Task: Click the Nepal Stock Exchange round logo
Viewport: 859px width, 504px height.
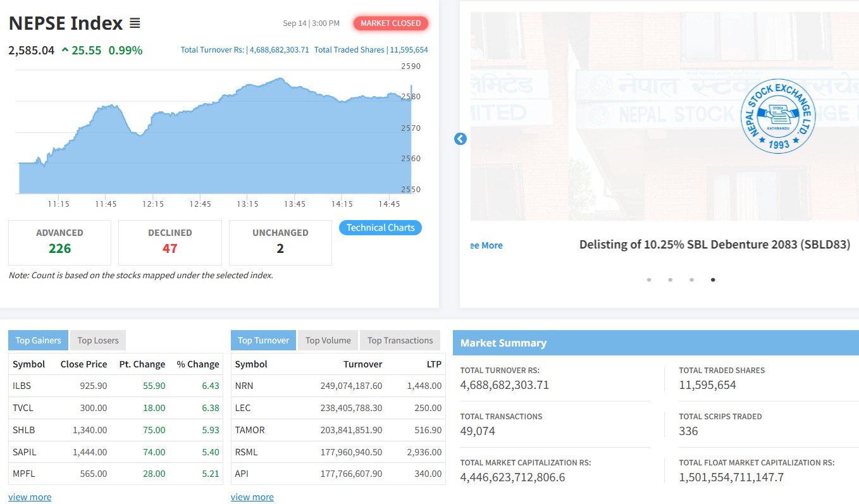Action: point(778,116)
